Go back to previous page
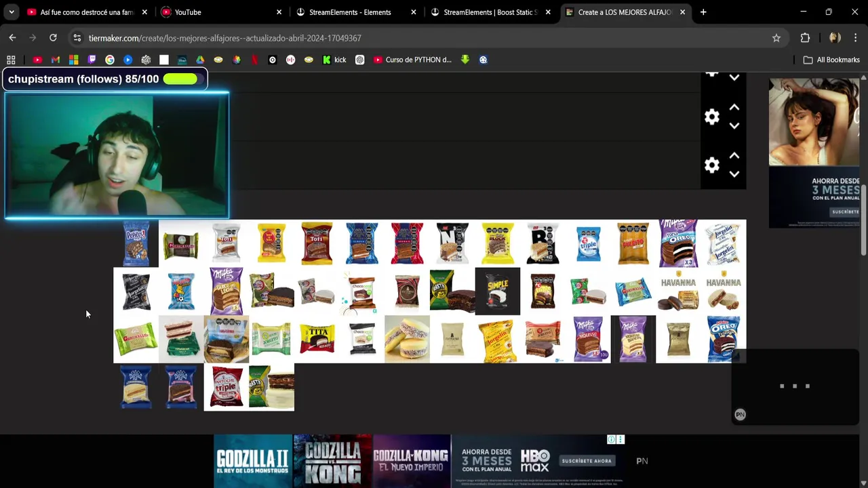Viewport: 868px width, 488px height. (12, 38)
